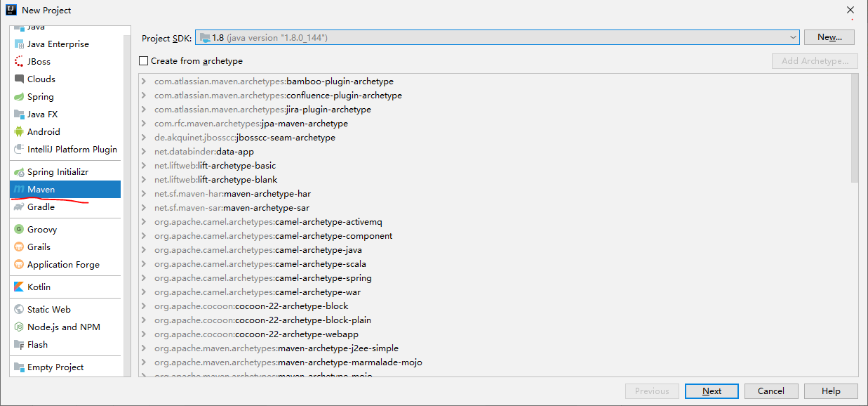Click the Android robot icon
The image size is (868, 406).
[19, 132]
